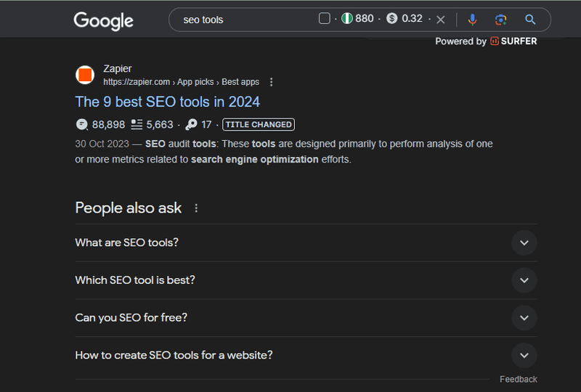The height and width of the screenshot is (392, 581).
Task: Click the 0.32 CPC value
Action: tap(412, 18)
